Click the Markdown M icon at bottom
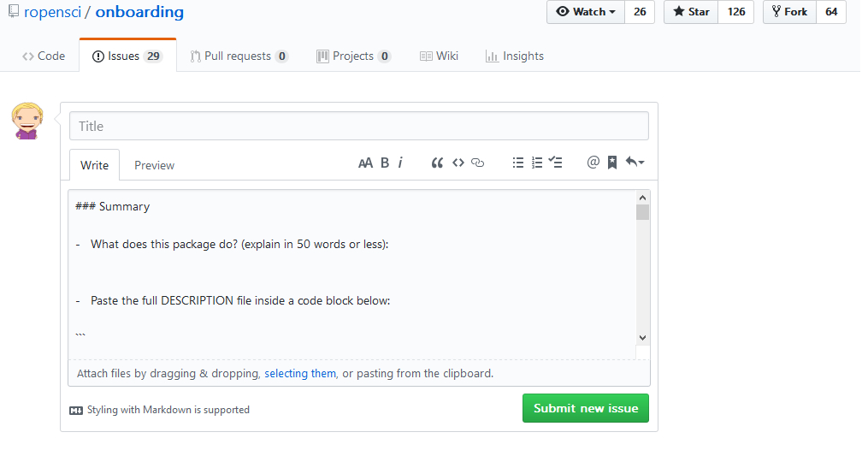This screenshot has width=868, height=450. tap(76, 410)
